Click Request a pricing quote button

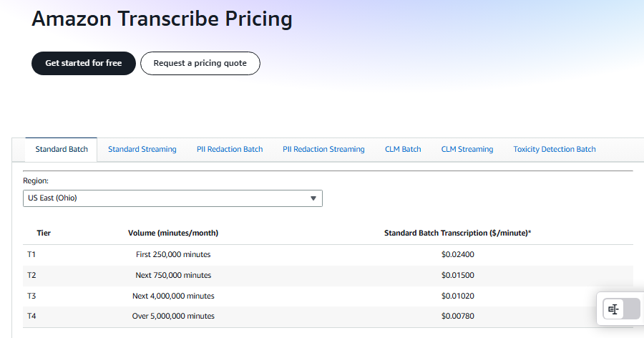pos(200,63)
